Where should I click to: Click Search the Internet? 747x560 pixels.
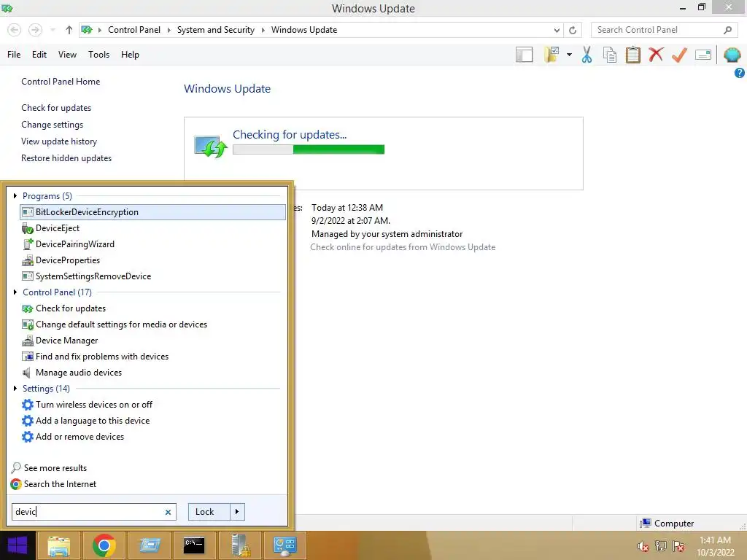(x=60, y=484)
